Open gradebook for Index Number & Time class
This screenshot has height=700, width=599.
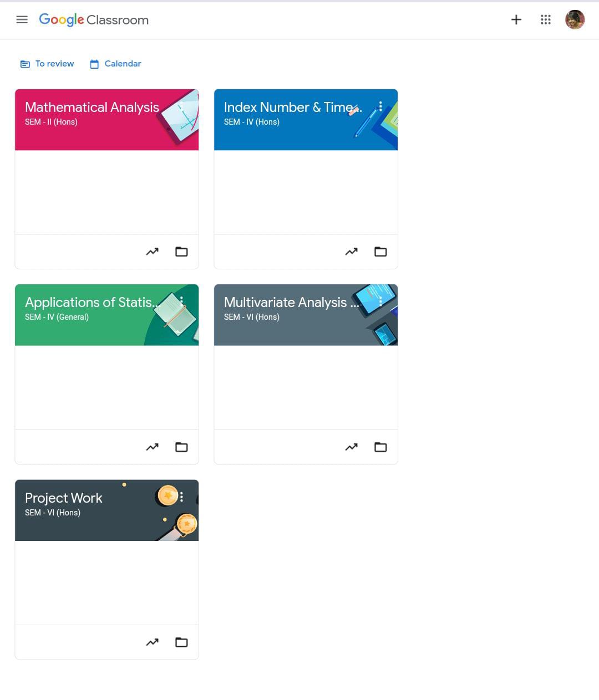click(351, 252)
